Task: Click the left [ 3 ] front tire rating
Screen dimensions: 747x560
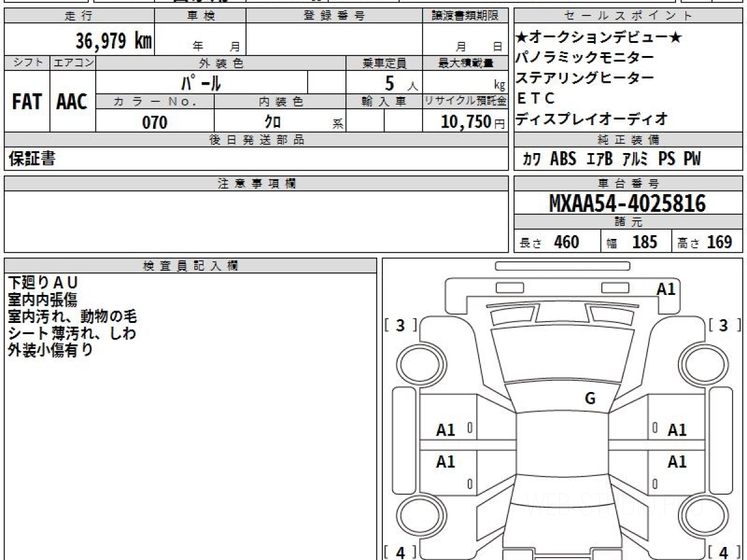Action: 401,325
